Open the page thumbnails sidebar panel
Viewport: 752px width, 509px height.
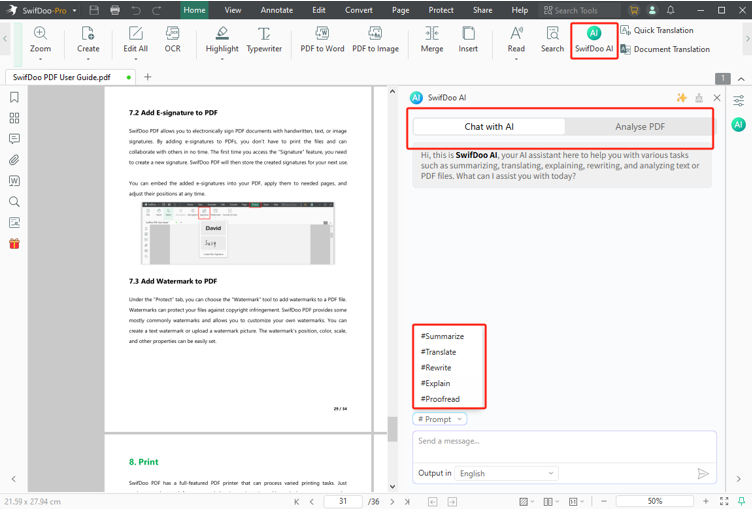[14, 118]
